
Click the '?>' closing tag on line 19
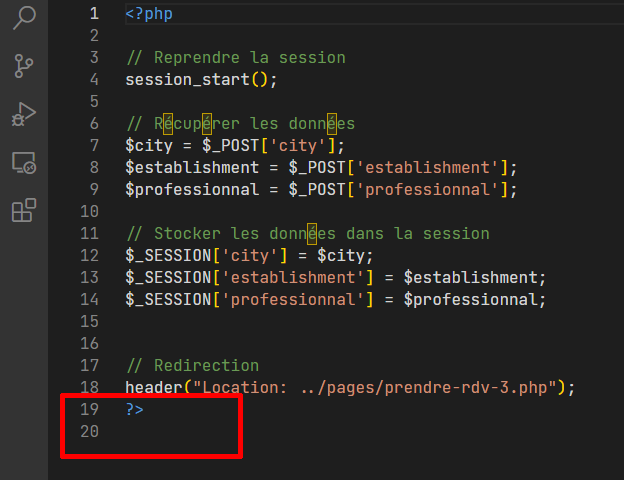pyautogui.click(x=135, y=409)
